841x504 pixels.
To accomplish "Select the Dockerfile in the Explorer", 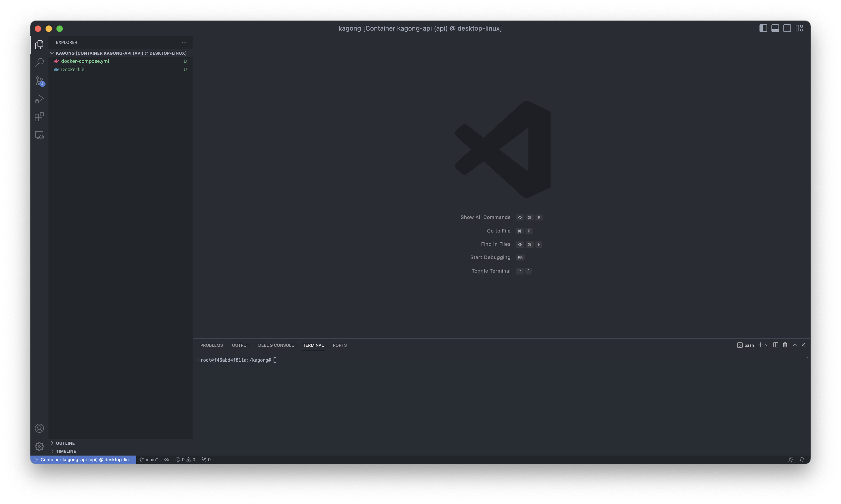I will point(73,69).
